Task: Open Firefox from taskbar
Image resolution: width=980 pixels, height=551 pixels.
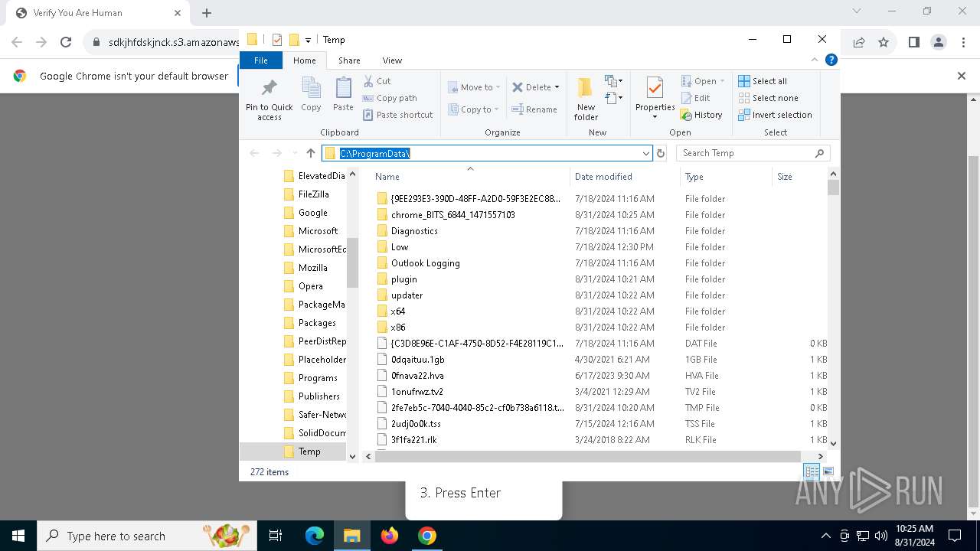Action: (390, 536)
